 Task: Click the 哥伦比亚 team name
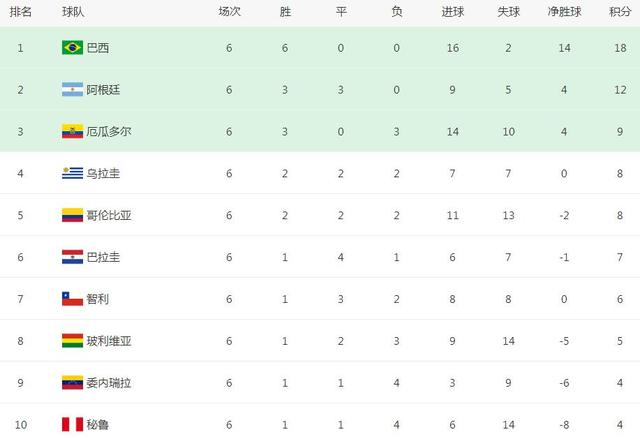tap(112, 215)
